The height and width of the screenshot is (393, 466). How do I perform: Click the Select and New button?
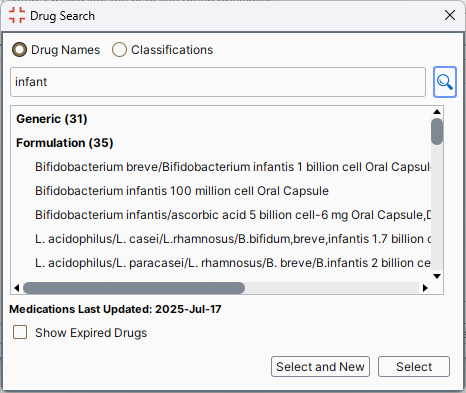pyautogui.click(x=320, y=367)
